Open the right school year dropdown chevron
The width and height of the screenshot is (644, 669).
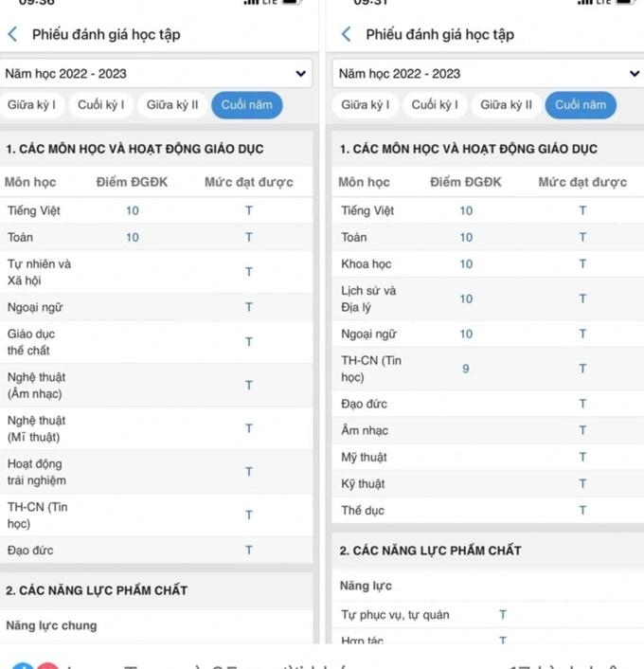pyautogui.click(x=635, y=73)
